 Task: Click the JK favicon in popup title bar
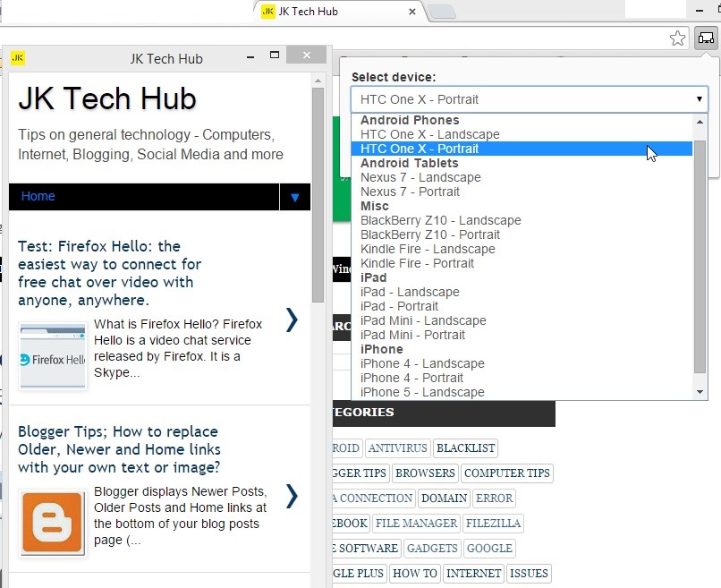tap(18, 58)
